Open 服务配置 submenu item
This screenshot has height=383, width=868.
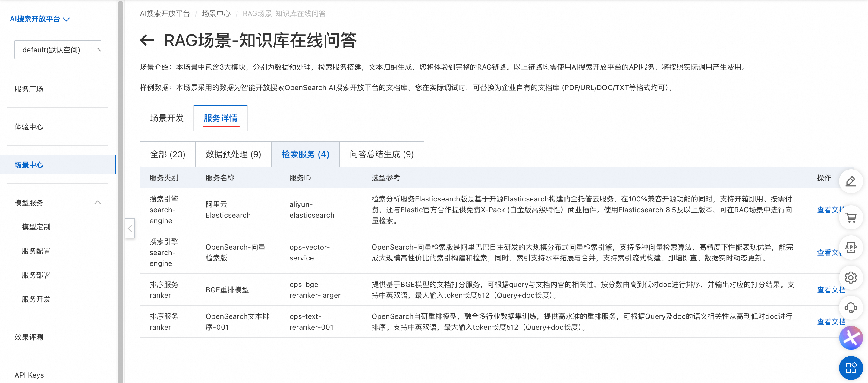(x=36, y=251)
